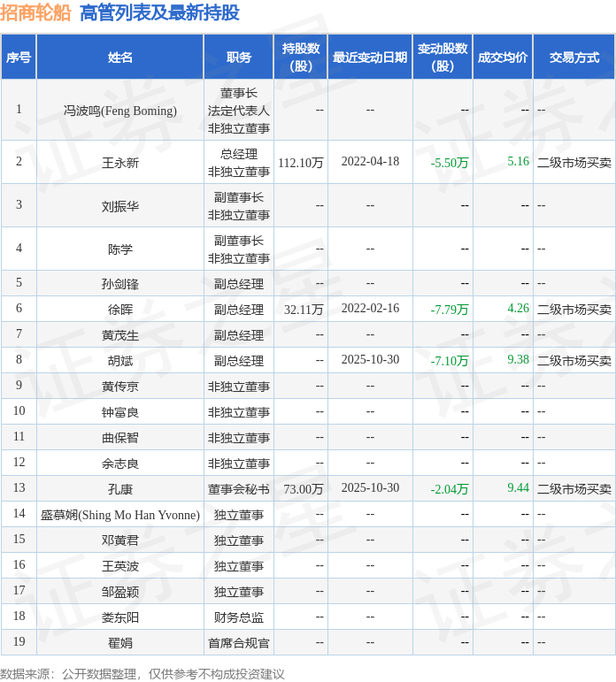Click 胡斌's 二级市场买卖 transaction cell
This screenshot has width=616, height=682.
pyautogui.click(x=574, y=361)
